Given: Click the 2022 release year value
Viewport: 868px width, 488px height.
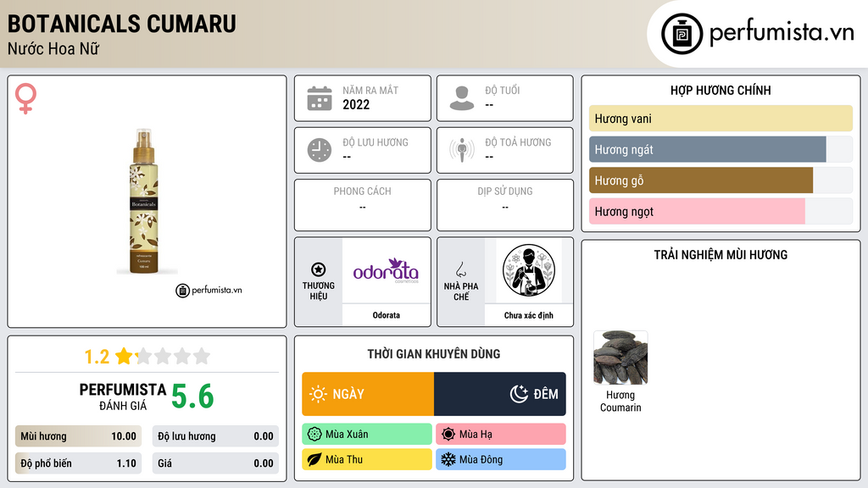Looking at the screenshot, I should point(356,104).
